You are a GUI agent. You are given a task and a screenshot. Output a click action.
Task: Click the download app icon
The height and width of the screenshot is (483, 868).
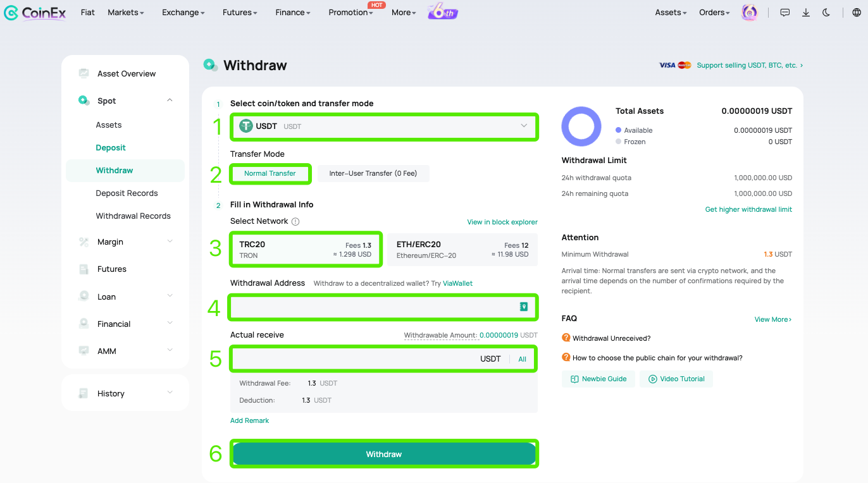806,13
